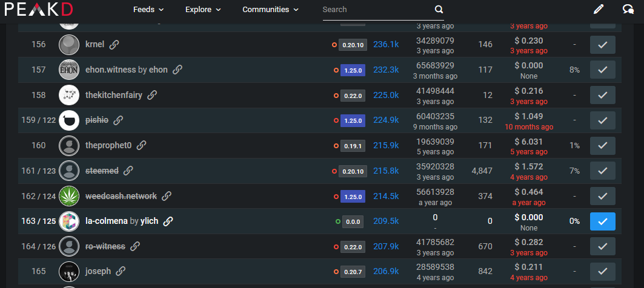Open ehon.witness link icon

(178, 70)
